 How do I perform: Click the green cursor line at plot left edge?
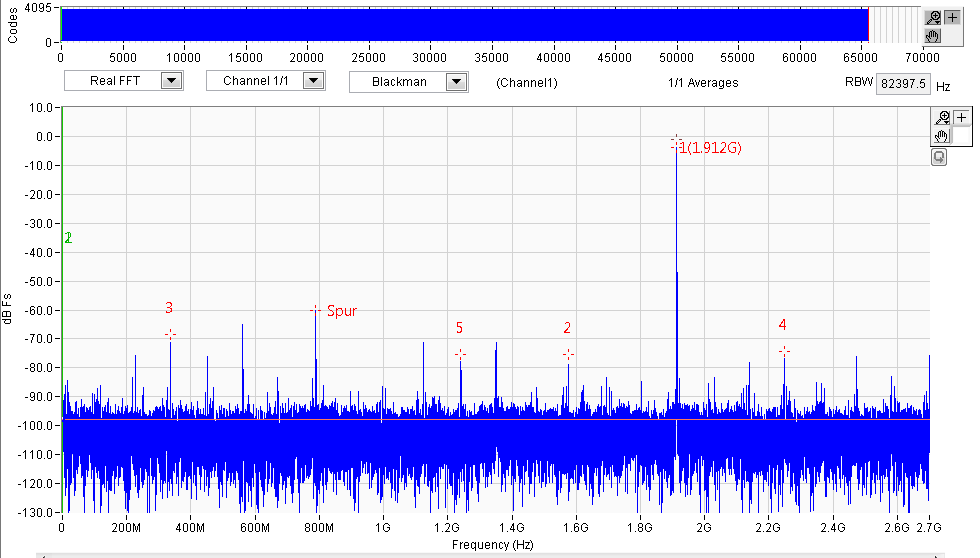pyautogui.click(x=62, y=309)
